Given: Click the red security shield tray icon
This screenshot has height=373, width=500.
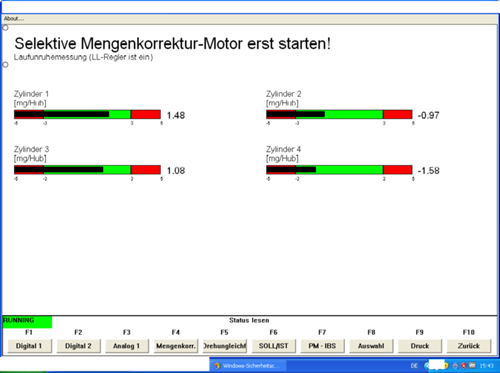Looking at the screenshot, I should click(x=463, y=366).
